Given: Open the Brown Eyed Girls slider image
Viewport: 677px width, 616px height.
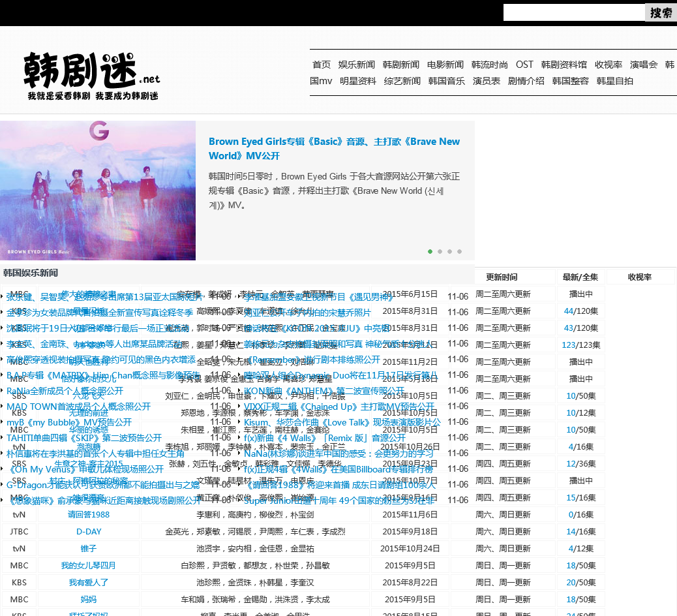Looking at the screenshot, I should (x=98, y=191).
